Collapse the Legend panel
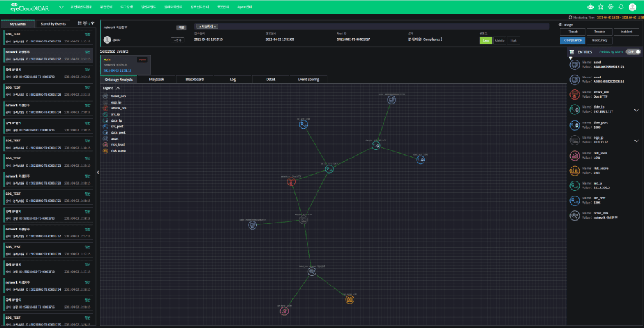Viewport: 644px width, 328px height. click(118, 88)
